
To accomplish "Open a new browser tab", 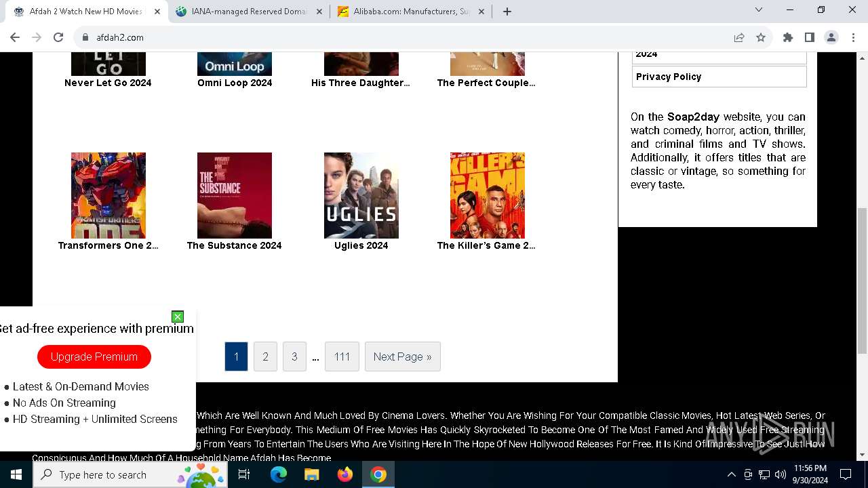I will [507, 12].
